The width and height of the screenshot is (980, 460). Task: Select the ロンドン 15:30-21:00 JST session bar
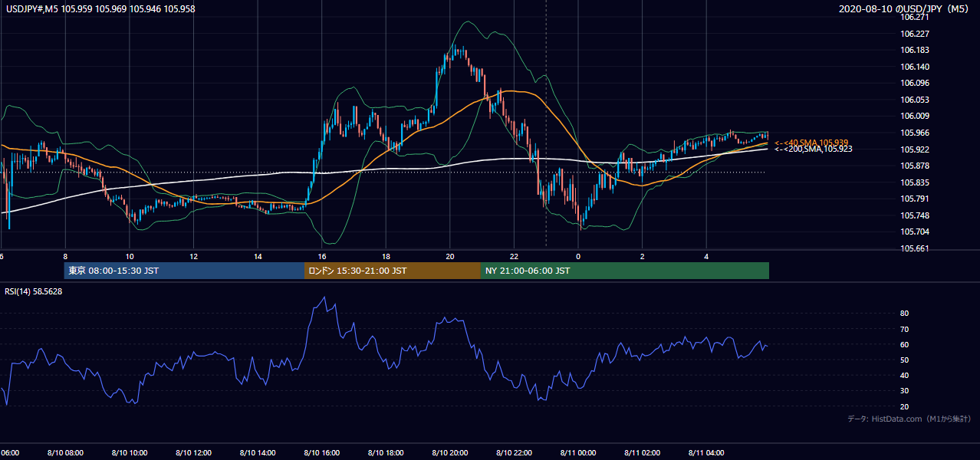pyautogui.click(x=393, y=271)
